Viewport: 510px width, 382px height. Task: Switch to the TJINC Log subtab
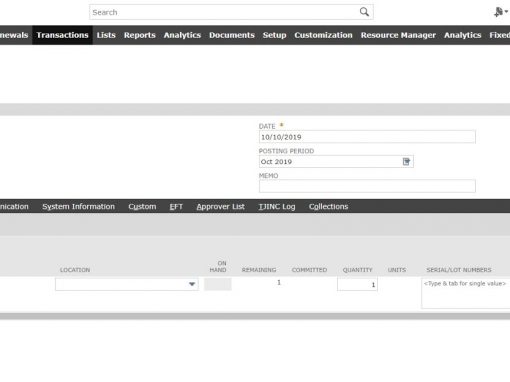coord(277,207)
